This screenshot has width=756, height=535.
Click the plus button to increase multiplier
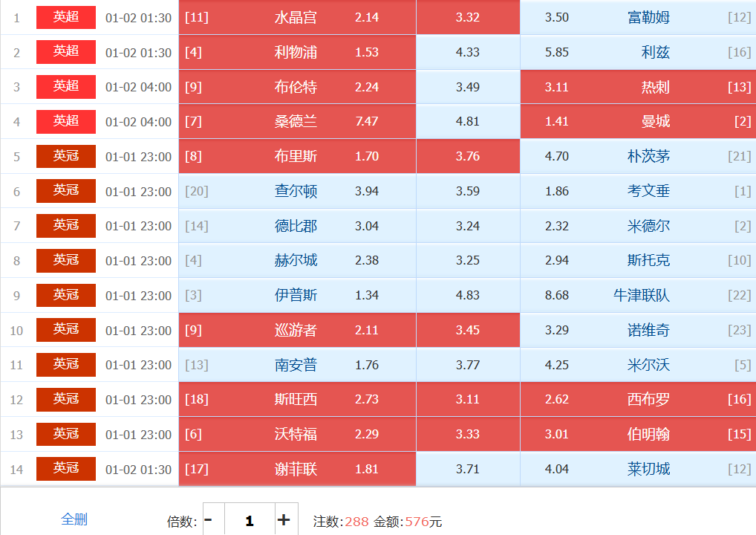tap(284, 520)
